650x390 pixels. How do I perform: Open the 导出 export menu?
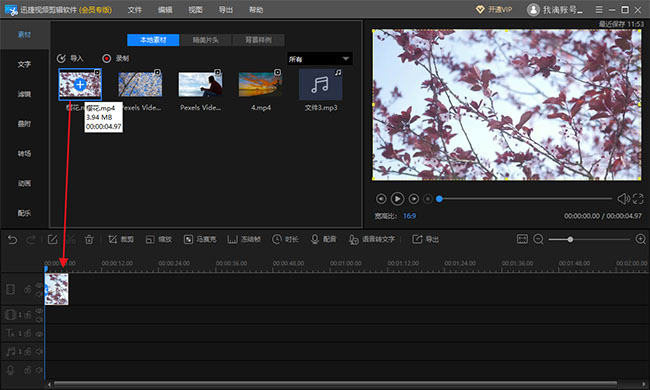[x=226, y=10]
